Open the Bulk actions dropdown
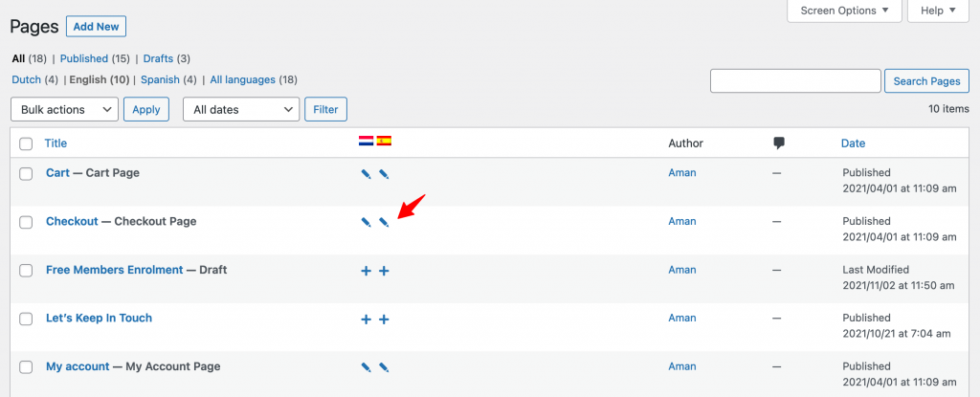980x397 pixels. 64,109
